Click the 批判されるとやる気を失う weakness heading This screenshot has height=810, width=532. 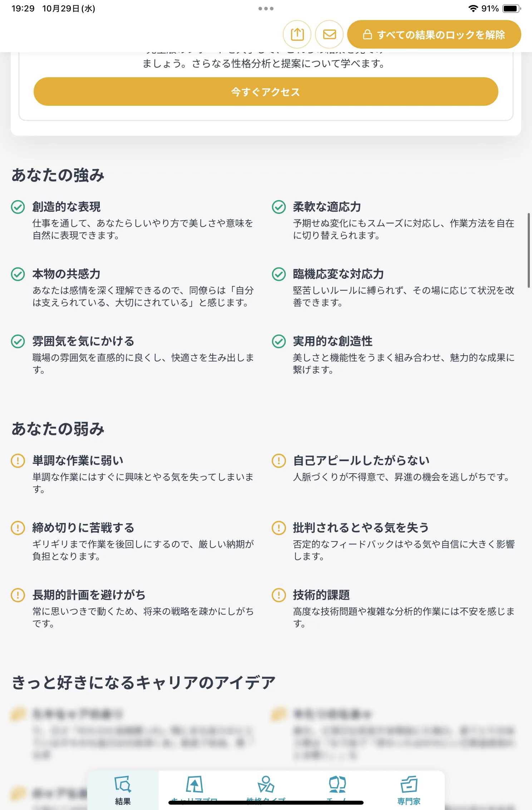point(361,528)
